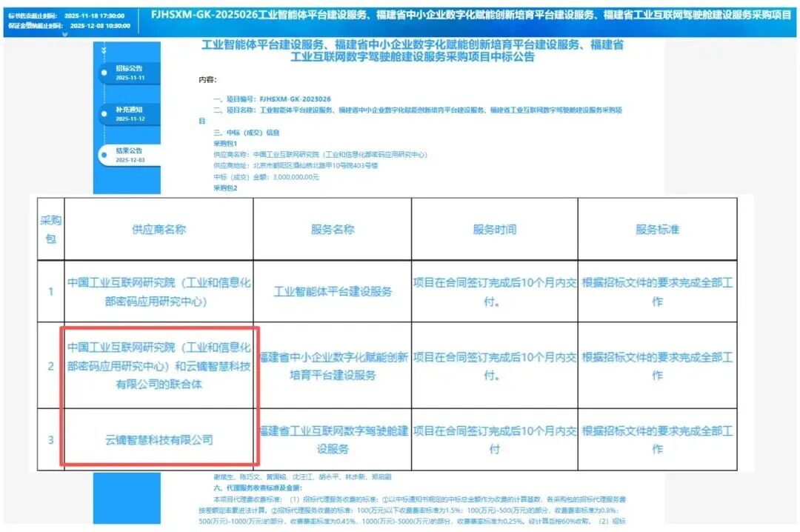Select the 结果公告 2025-12-03 timeline tab
Image resolution: width=800 pixels, height=532 pixels.
(130, 155)
